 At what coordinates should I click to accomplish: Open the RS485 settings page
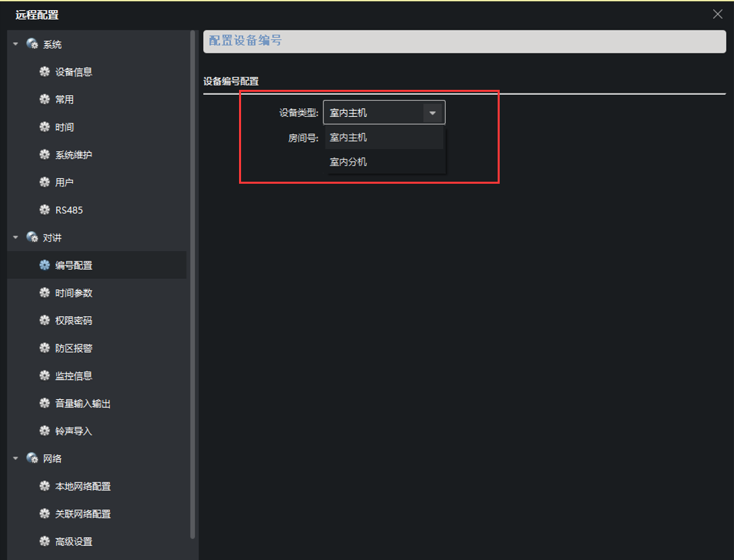tap(69, 210)
